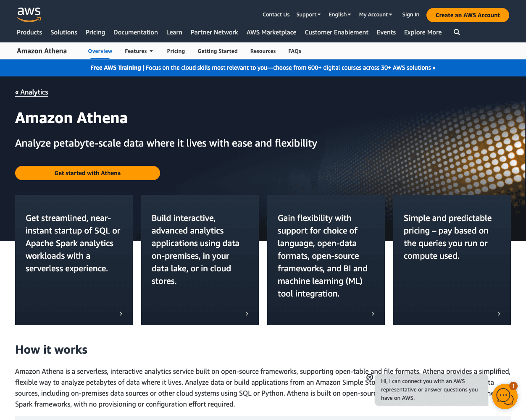Click the Contact Us link
The width and height of the screenshot is (526, 420).
pos(276,15)
